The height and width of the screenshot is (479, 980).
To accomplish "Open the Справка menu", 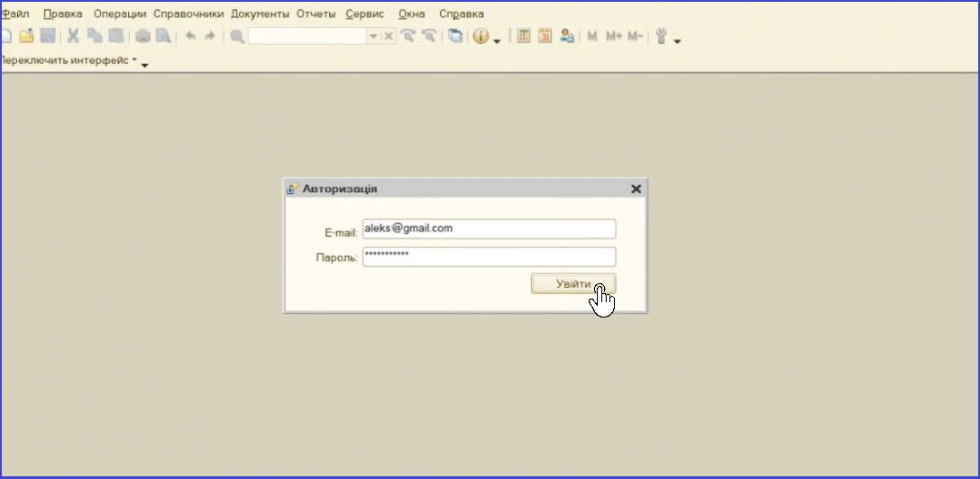I will (462, 14).
